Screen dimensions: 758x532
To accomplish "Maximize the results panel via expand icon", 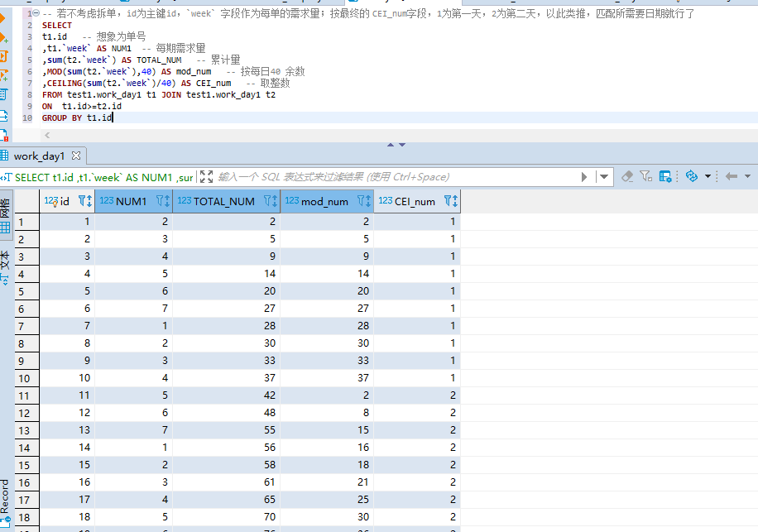I will point(206,177).
